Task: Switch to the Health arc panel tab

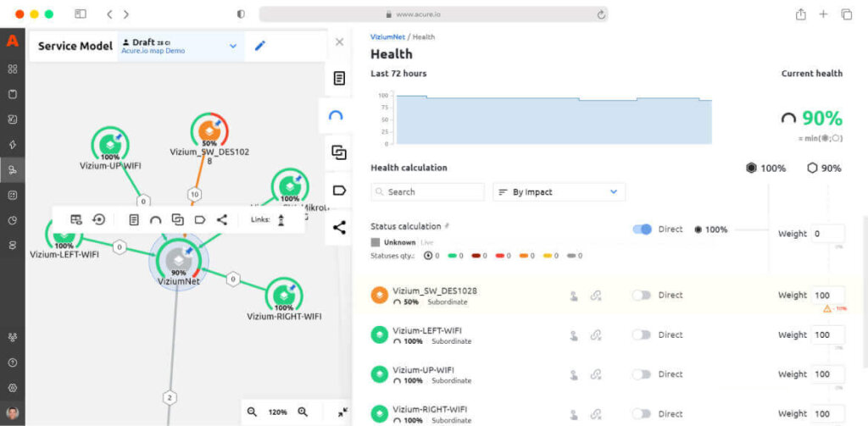Action: 336,115
